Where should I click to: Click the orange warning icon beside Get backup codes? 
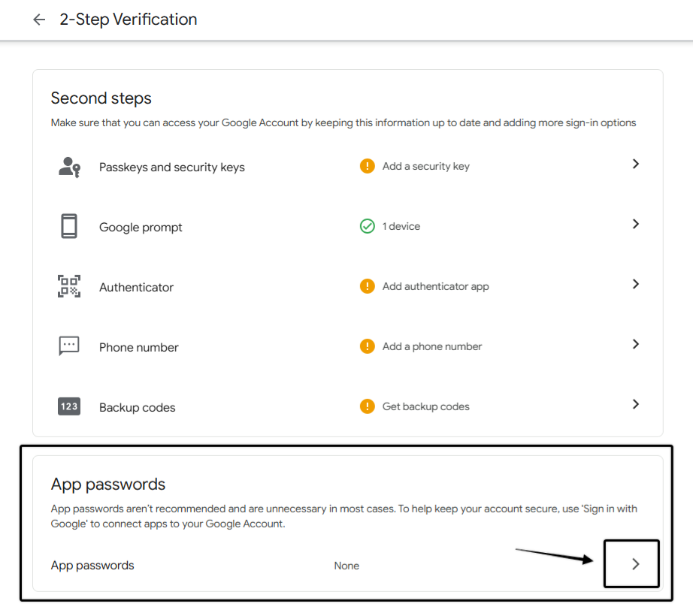coord(368,406)
